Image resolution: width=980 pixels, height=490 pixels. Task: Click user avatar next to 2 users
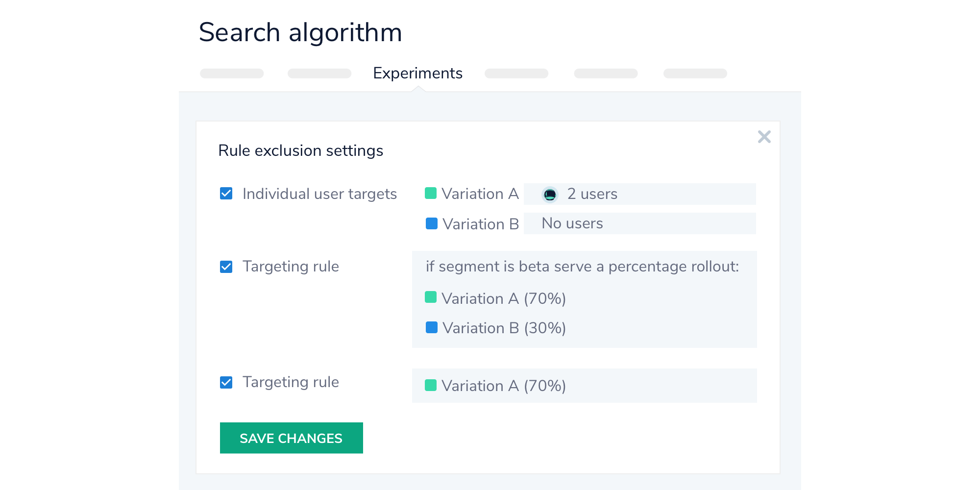(550, 195)
